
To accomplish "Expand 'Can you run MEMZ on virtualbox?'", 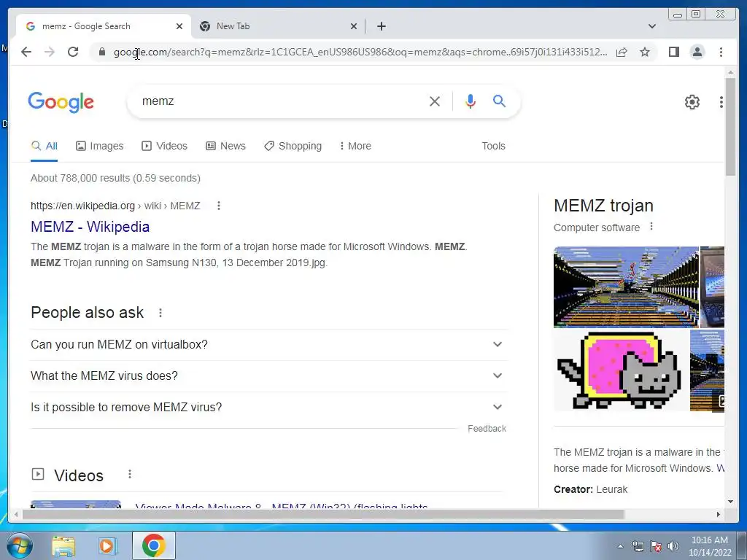I will point(268,344).
